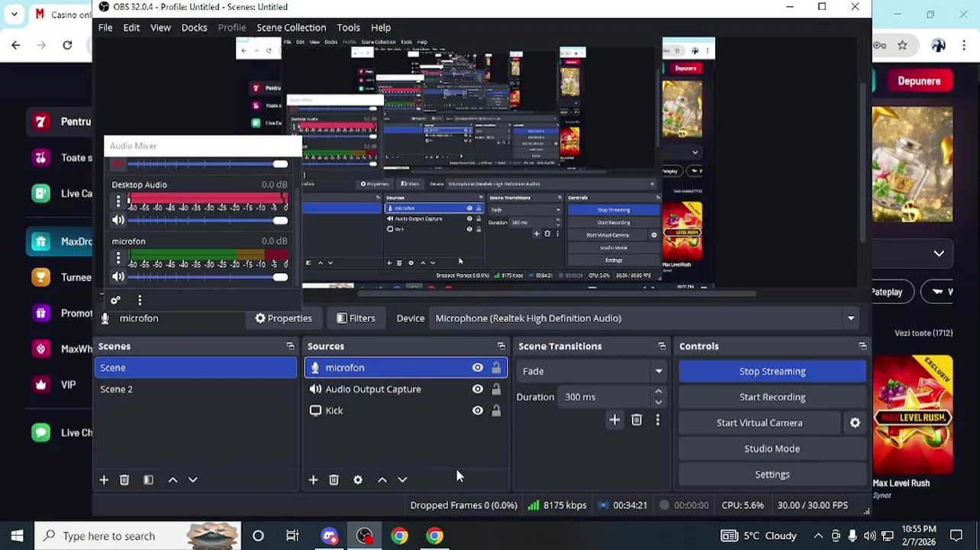The width and height of the screenshot is (980, 550).
Task: Lock the Kick source
Action: coord(496,410)
